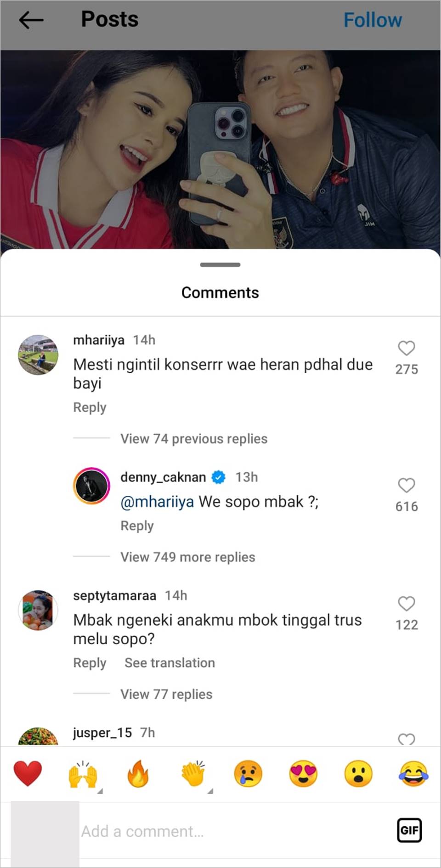The width and height of the screenshot is (441, 868).
Task: Insert the red heart emoji reaction
Action: pyautogui.click(x=28, y=773)
